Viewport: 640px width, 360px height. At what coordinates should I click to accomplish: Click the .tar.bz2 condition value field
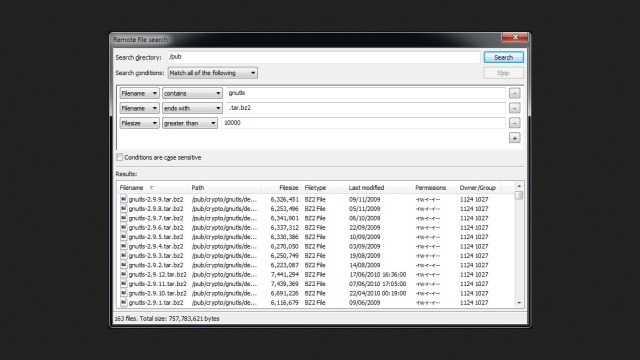click(366, 108)
